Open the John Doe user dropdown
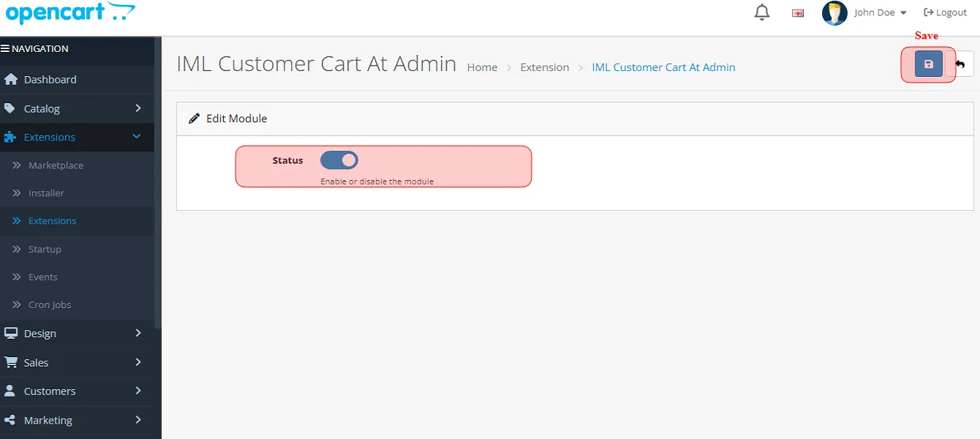 coord(881,12)
